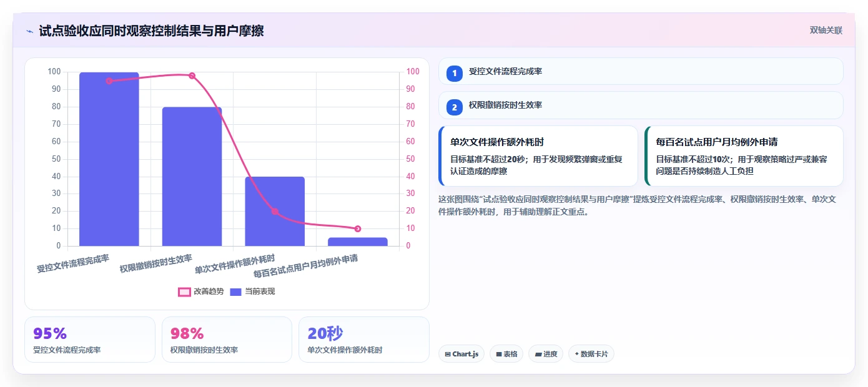Click the tallest bar at 100

point(109,159)
